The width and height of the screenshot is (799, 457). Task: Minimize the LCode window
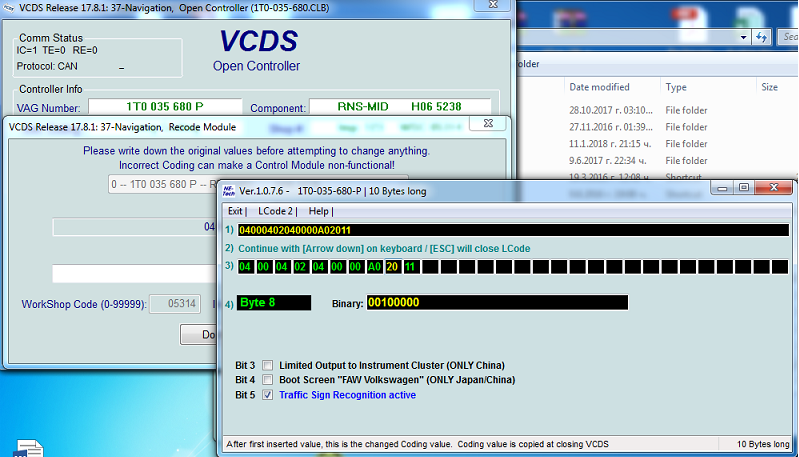pyautogui.click(x=721, y=187)
